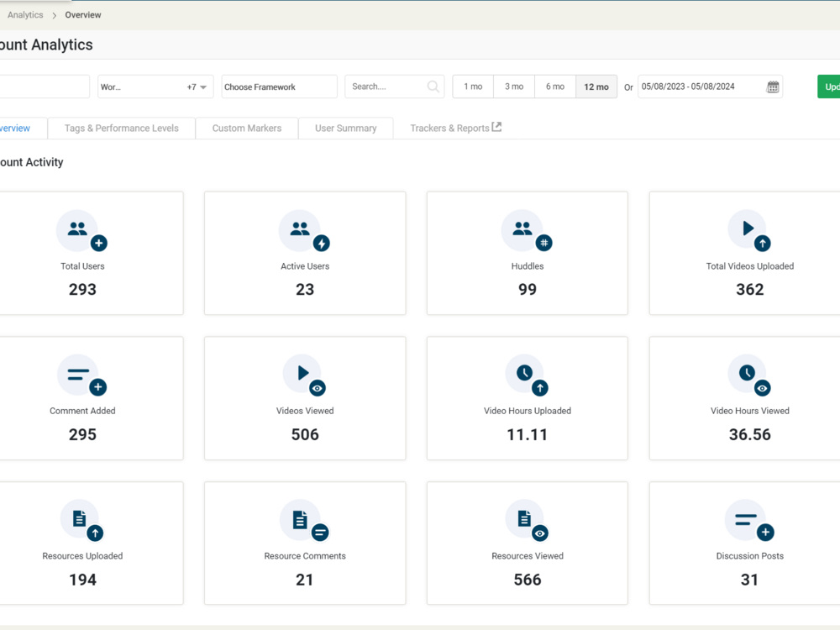Screen dimensions: 840x630
Task: Click the Video Hours Uploaded clock icon
Action: coord(527,375)
